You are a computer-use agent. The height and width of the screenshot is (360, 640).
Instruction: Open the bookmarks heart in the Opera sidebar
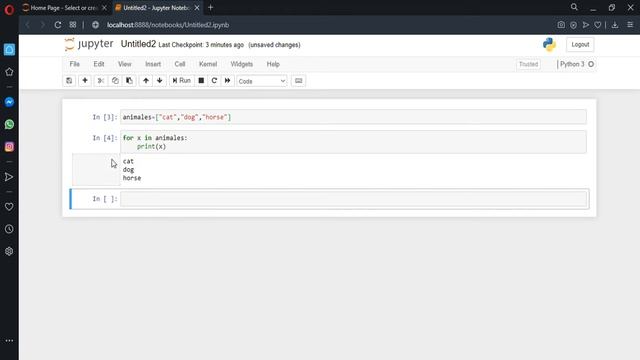click(9, 207)
